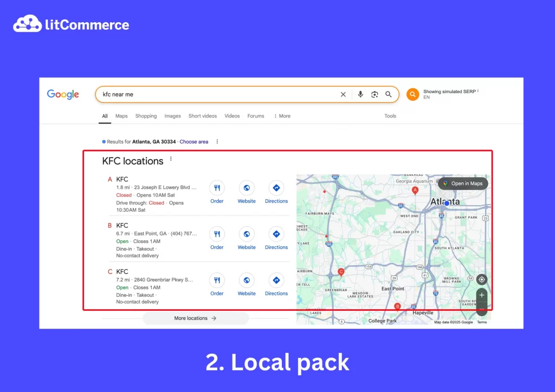
Task: Click the Choose area link
Action: click(x=193, y=142)
